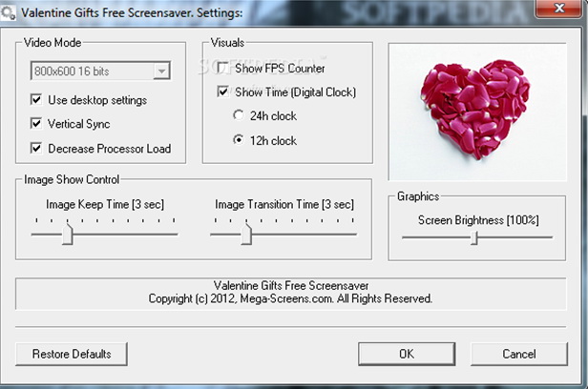Click the gear icon in title bar
588x389 pixels.
[8, 12]
